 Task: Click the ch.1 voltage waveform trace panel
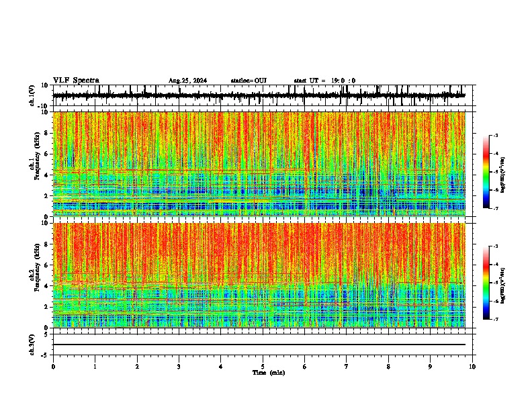263,95
